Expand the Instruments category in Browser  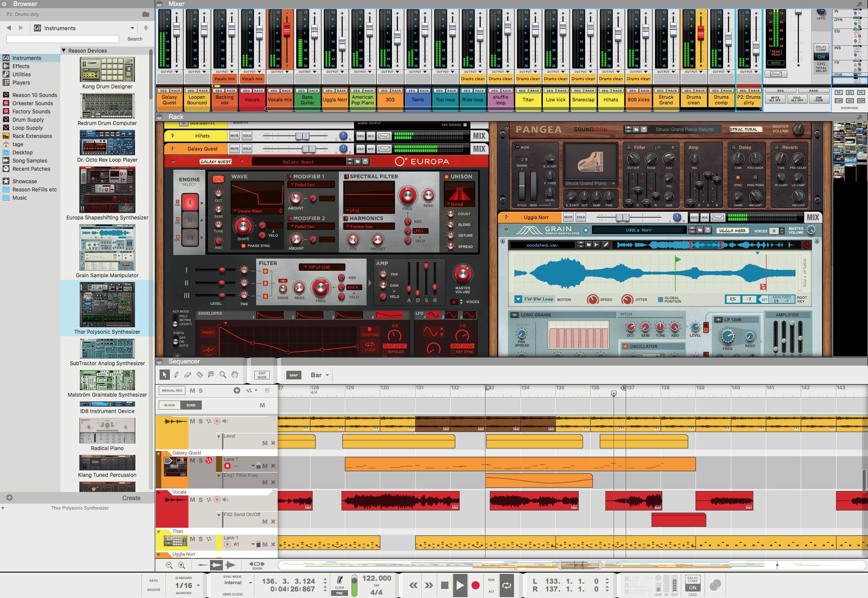[26, 58]
